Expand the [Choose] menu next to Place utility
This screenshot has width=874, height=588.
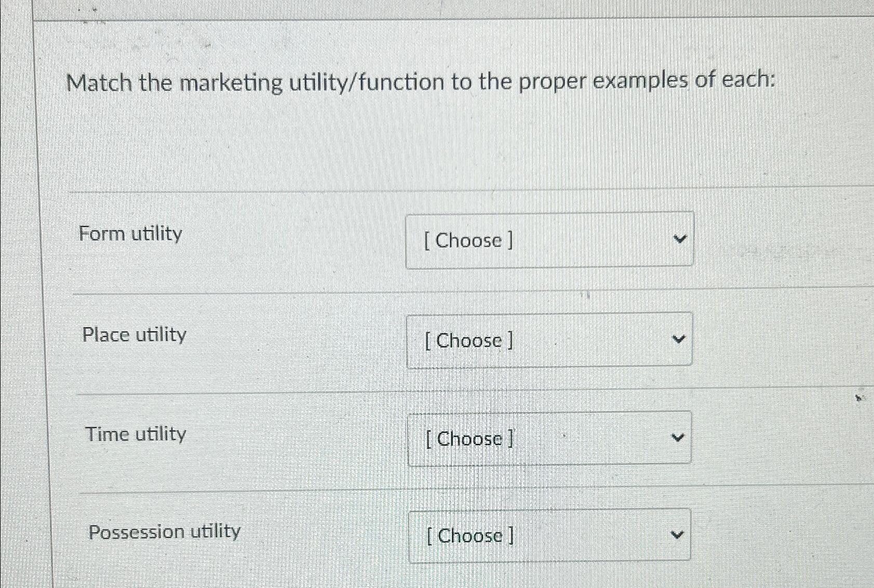549,339
